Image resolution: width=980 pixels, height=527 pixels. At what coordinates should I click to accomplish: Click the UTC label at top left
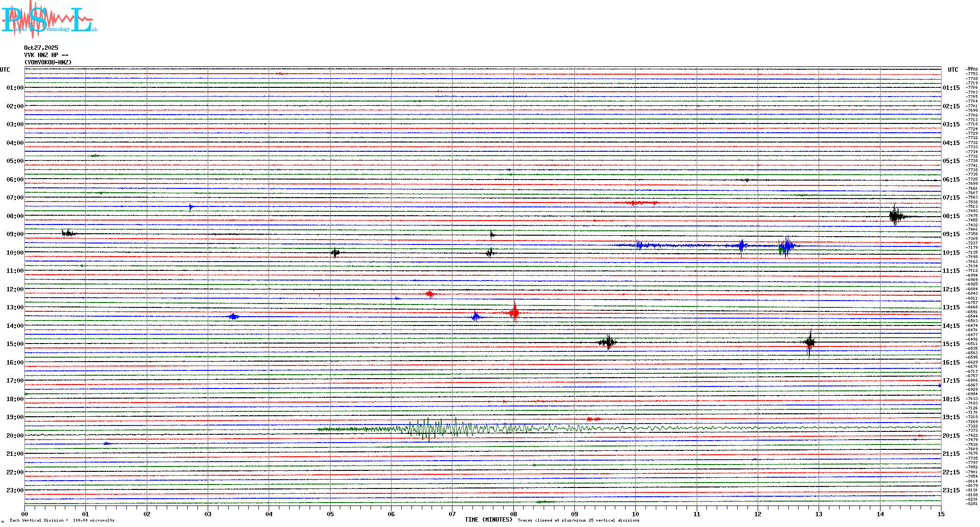point(5,70)
